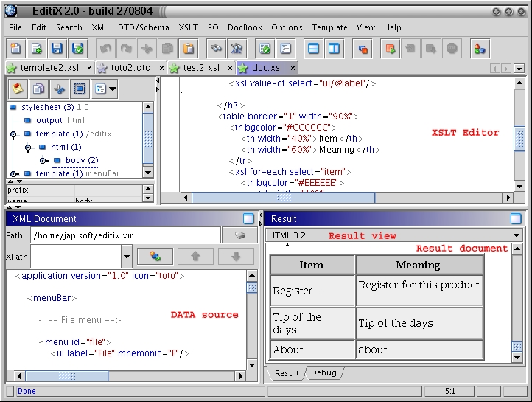Viewport: 532px width, 402px height.
Task: Click the Save (floppy disk) toolbar icon
Action: [x=57, y=49]
